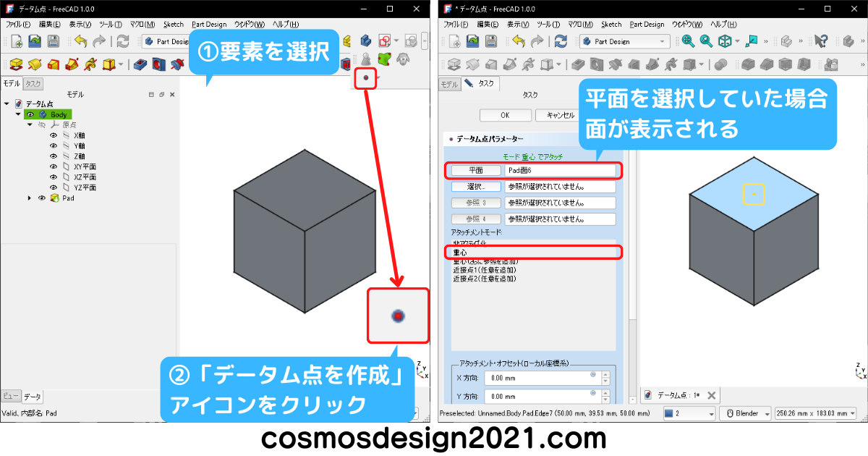
Task: Click OK in the task panel
Action: coord(505,115)
